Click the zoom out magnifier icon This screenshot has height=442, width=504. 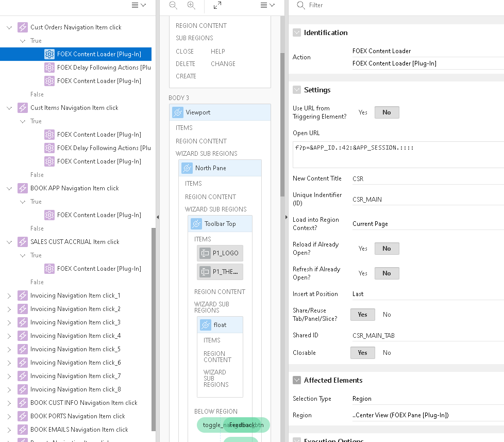coord(173,5)
